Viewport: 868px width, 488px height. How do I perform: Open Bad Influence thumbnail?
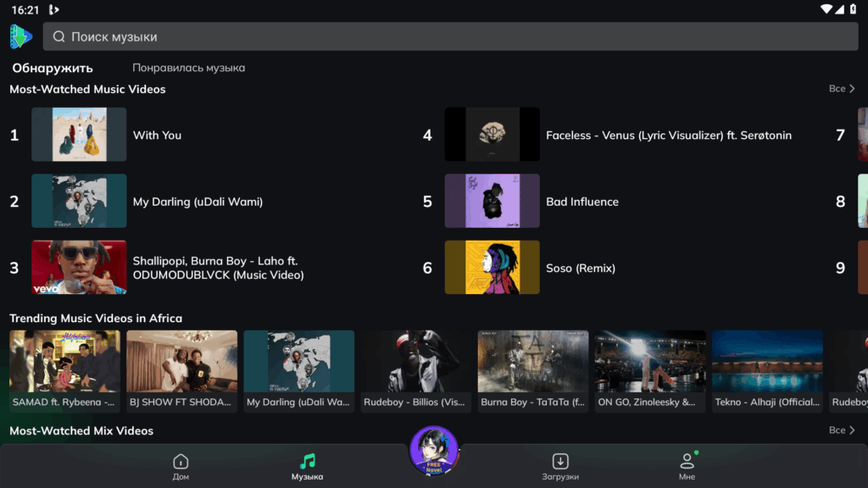[x=492, y=201]
